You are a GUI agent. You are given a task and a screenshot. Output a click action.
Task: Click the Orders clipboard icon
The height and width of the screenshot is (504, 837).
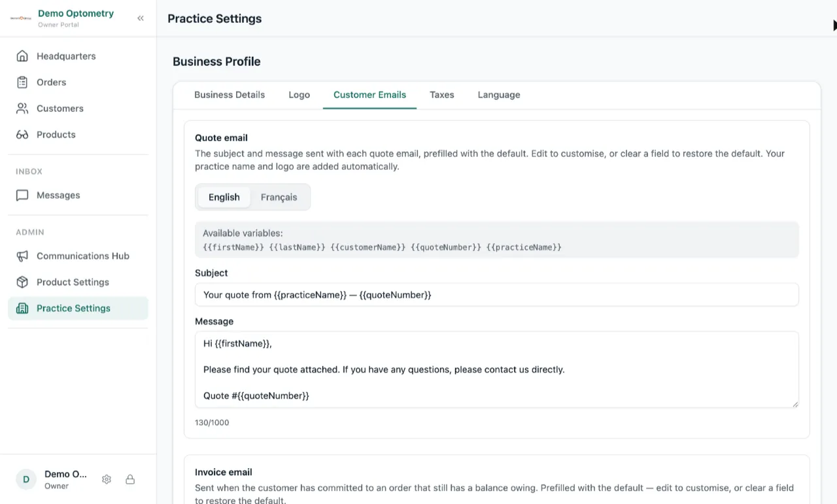coord(22,82)
